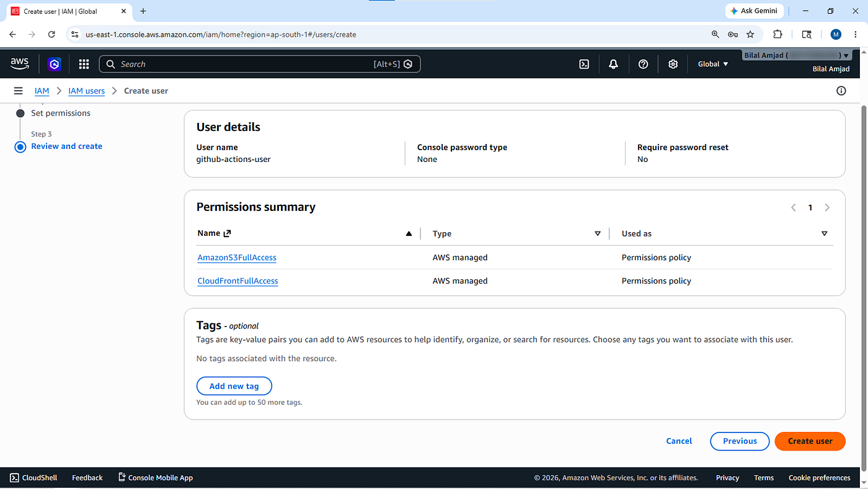Click the Ask Gemini button
The width and height of the screenshot is (868, 489).
click(x=755, y=11)
